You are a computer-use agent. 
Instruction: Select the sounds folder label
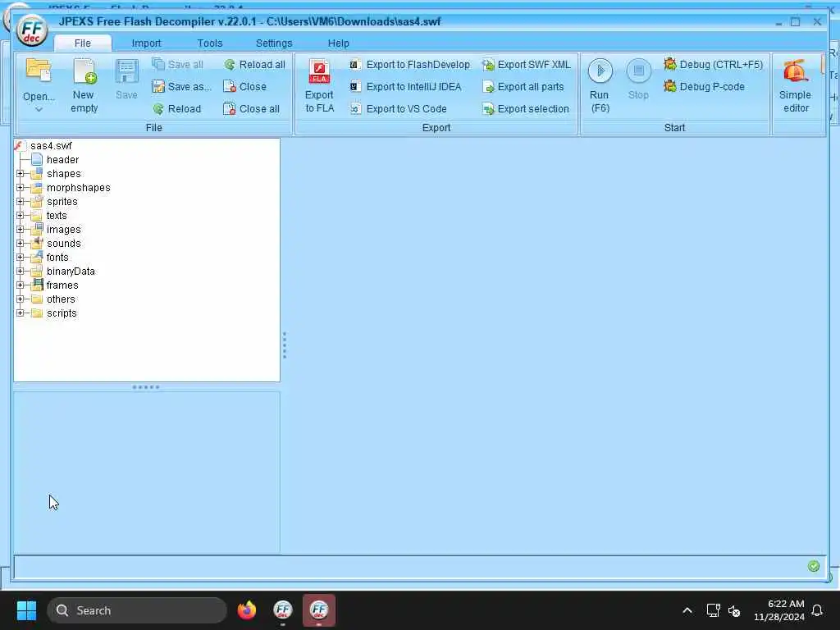pyautogui.click(x=63, y=243)
